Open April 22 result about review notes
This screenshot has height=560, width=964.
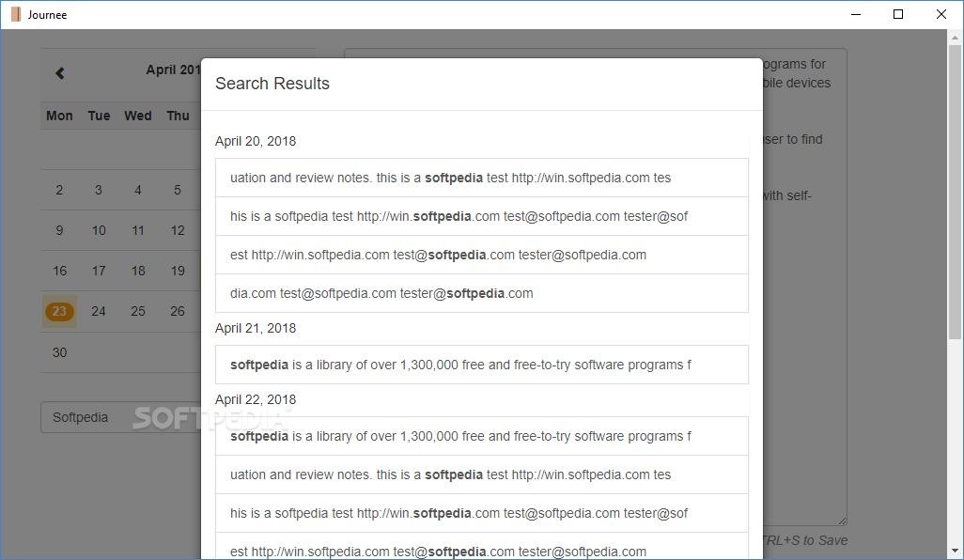[481, 474]
